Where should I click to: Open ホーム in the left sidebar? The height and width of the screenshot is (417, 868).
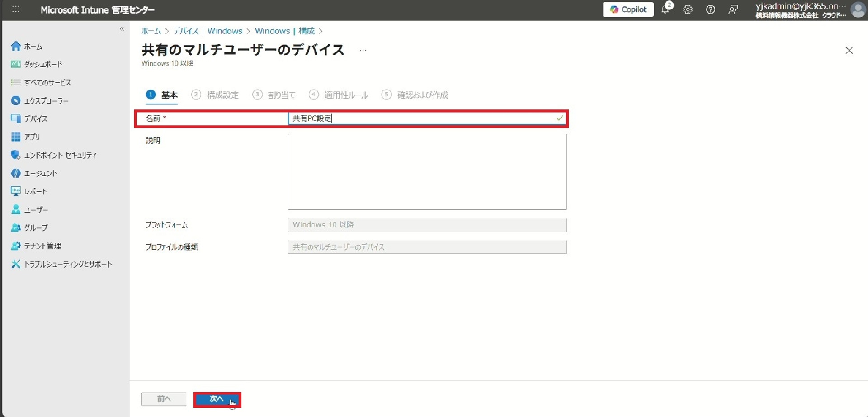pyautogui.click(x=33, y=47)
